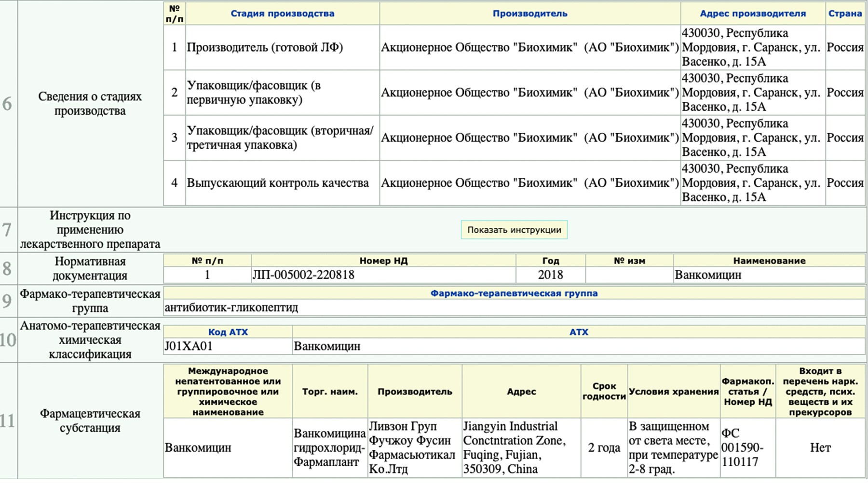868x486 pixels.
Task: Click 'Адрес производителя' column header
Action: (x=753, y=14)
